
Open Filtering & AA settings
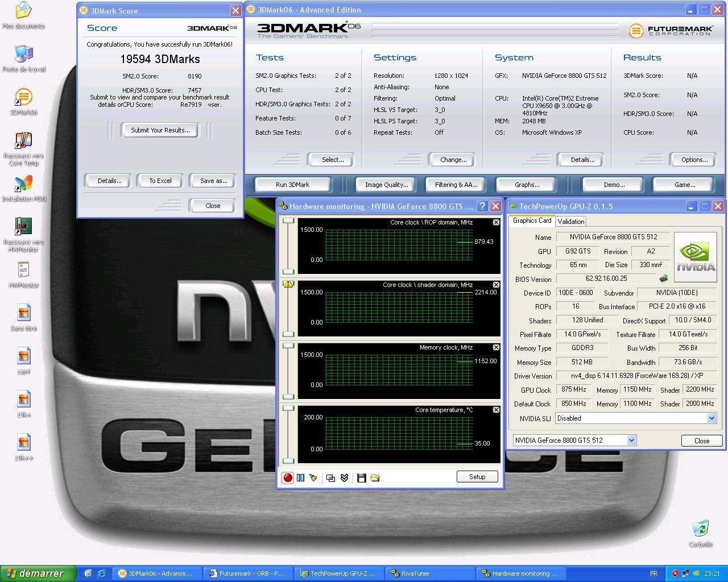(x=456, y=185)
